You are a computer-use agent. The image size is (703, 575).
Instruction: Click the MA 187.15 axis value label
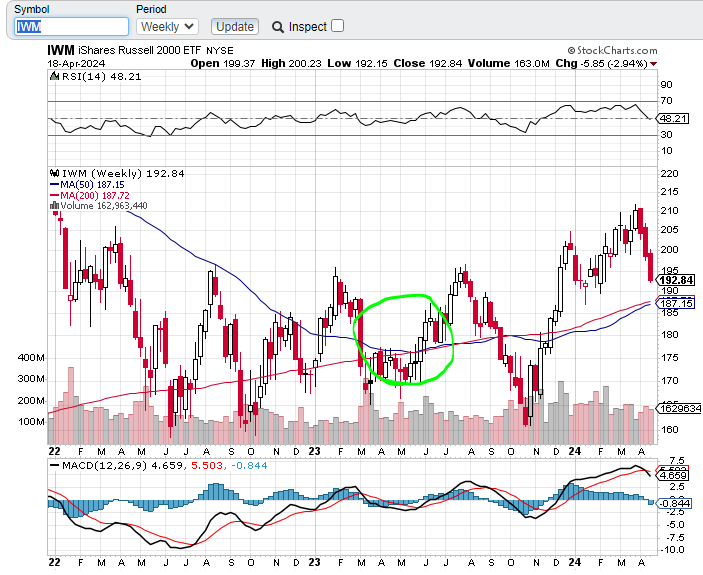click(677, 304)
